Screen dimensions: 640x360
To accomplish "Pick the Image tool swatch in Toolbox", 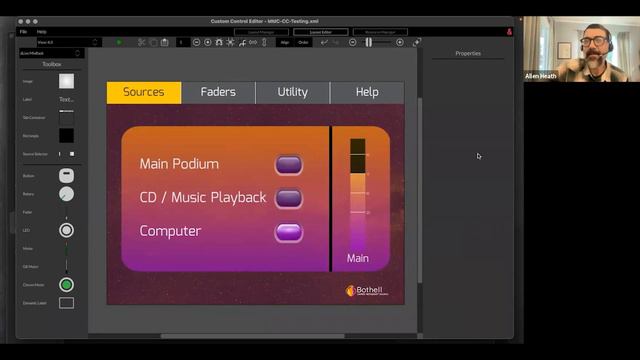I will click(x=67, y=81).
